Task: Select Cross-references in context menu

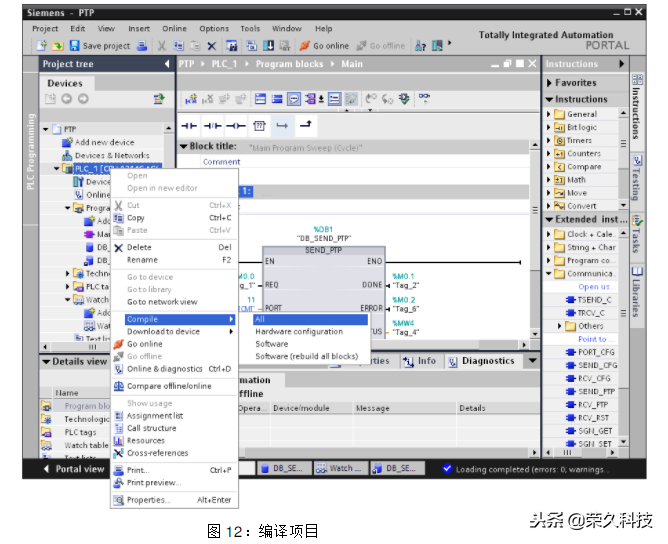Action: point(174,453)
